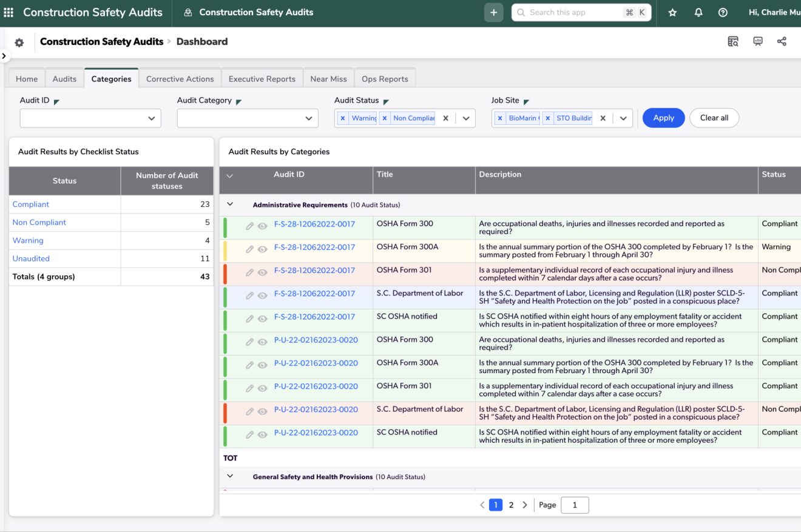Screen dimensions: 801x532
Task: Open the notifications bell
Action: pos(698,13)
